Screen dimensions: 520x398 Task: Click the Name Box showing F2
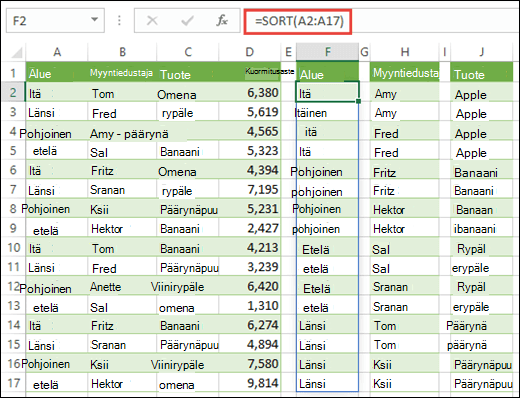[x=55, y=21]
